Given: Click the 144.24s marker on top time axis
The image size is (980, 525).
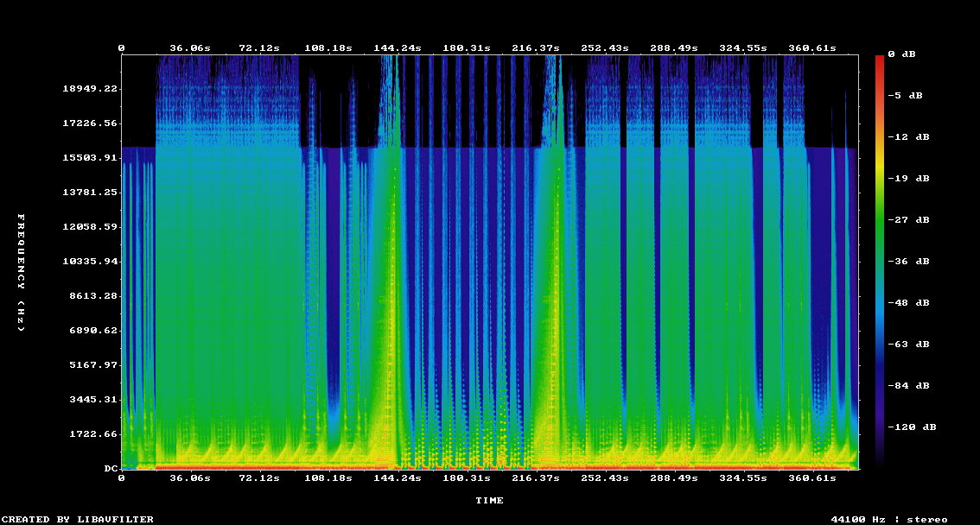Looking at the screenshot, I should 397,48.
